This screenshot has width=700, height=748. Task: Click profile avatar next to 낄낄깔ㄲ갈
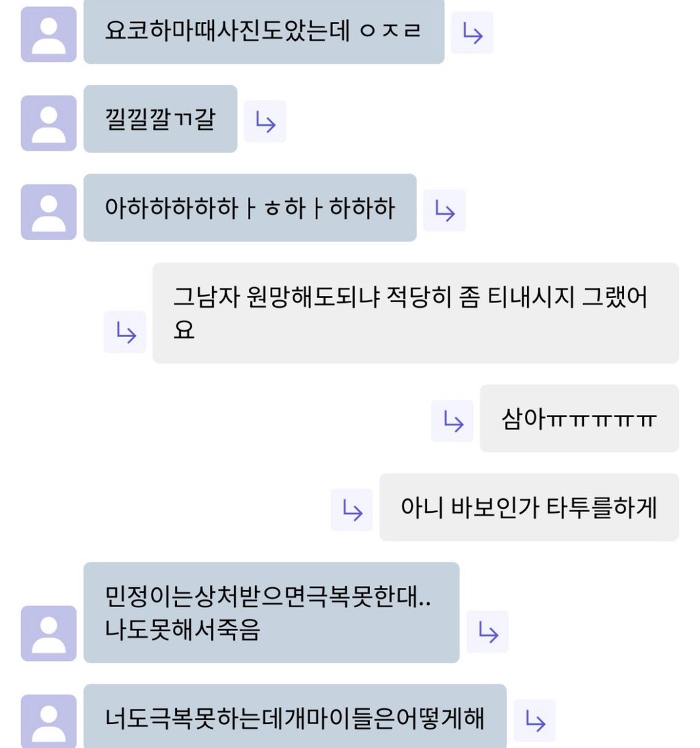click(49, 123)
